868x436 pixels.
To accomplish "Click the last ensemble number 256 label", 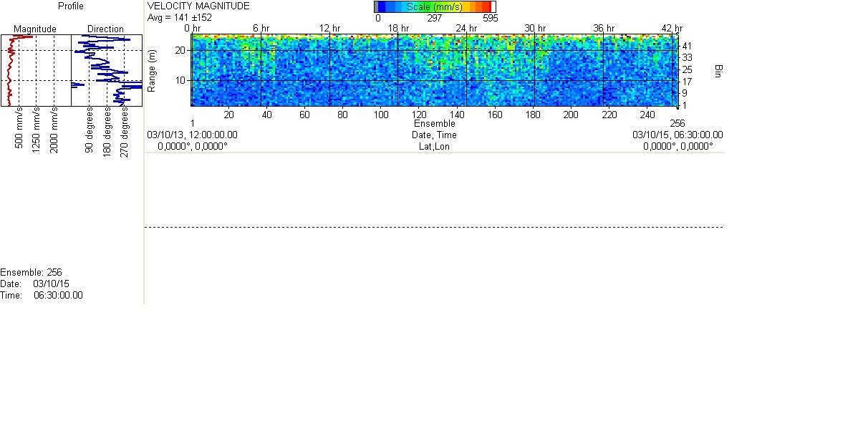I will (x=677, y=123).
